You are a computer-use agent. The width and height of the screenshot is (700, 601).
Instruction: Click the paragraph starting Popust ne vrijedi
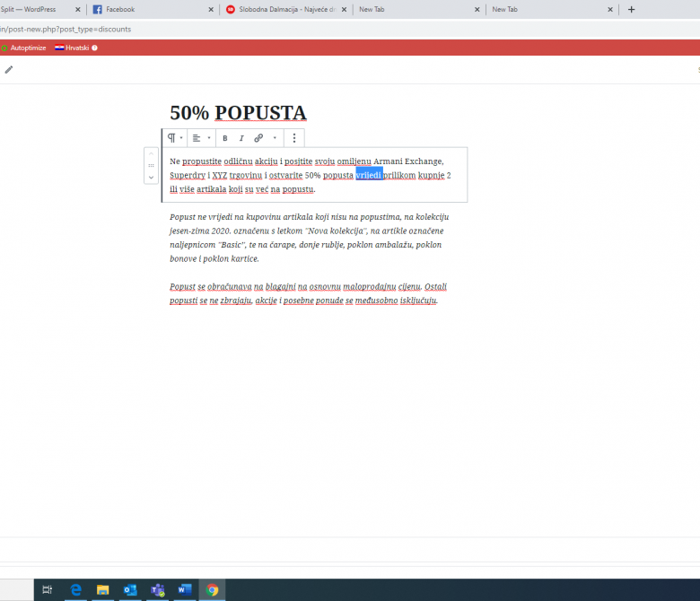coord(310,238)
